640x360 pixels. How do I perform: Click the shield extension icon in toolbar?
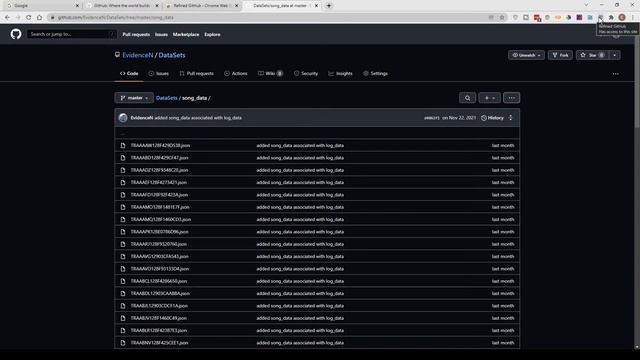point(515,18)
